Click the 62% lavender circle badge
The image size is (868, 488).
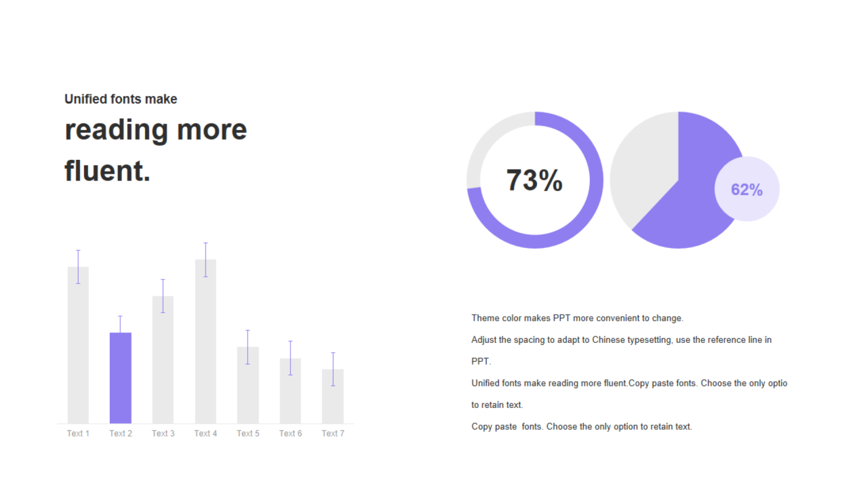pyautogui.click(x=747, y=189)
